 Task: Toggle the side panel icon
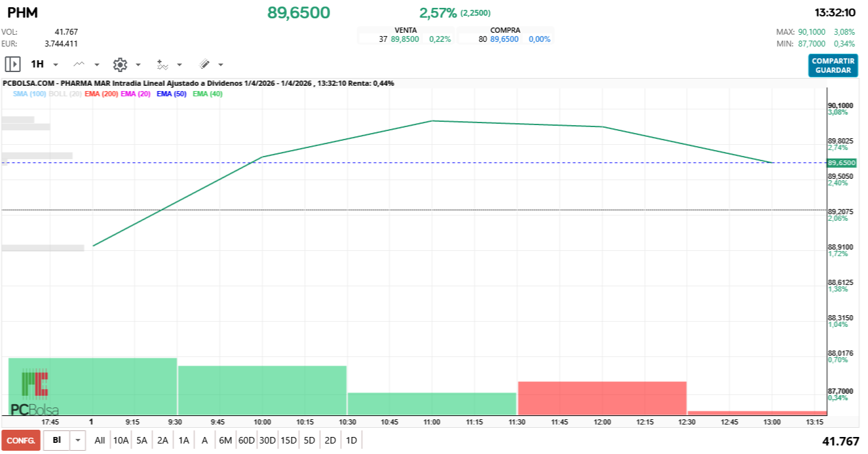(x=12, y=64)
